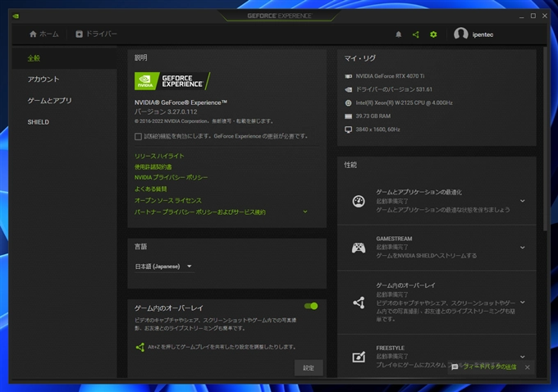Open リリース ハイライト link
This screenshot has width=558, height=392.
[159, 156]
